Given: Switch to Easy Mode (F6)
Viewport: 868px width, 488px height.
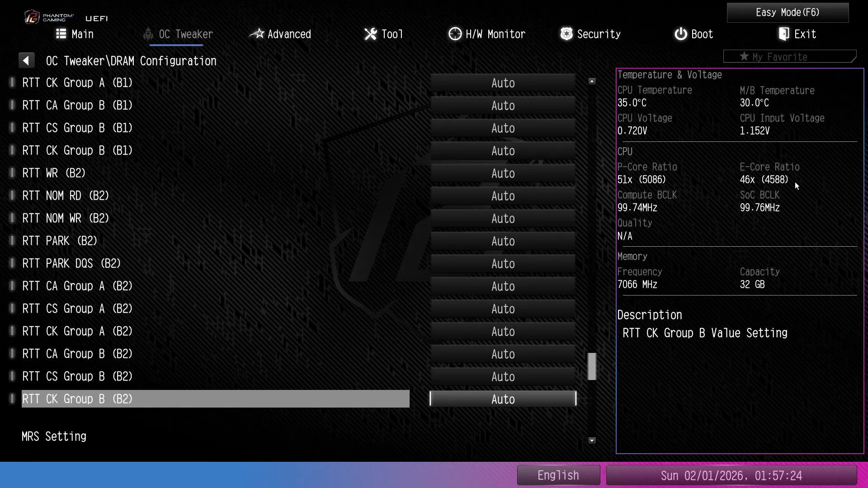Looking at the screenshot, I should [787, 13].
